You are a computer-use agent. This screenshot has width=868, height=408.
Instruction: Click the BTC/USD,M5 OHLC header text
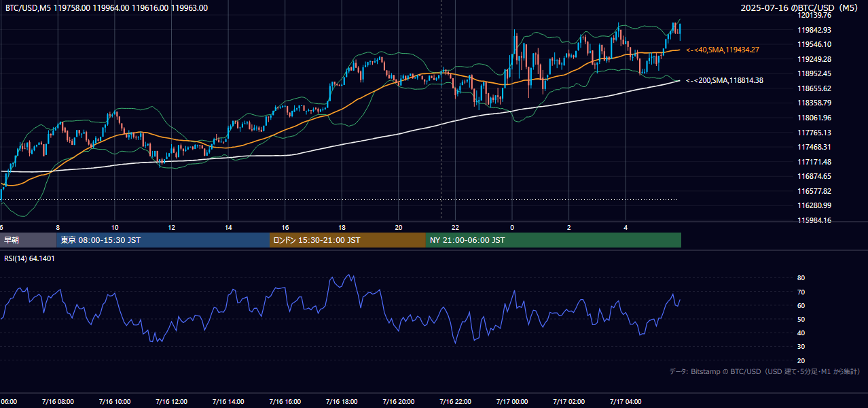[107, 8]
